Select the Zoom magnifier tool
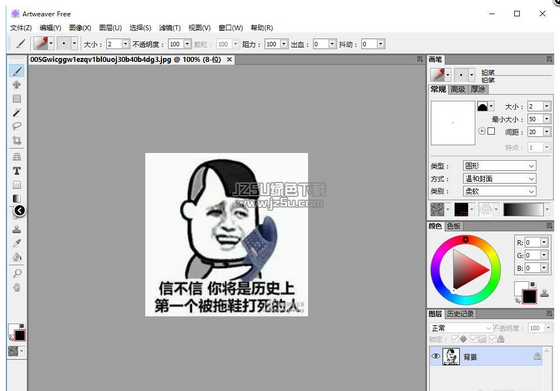This screenshot has height=391, width=560. click(17, 274)
